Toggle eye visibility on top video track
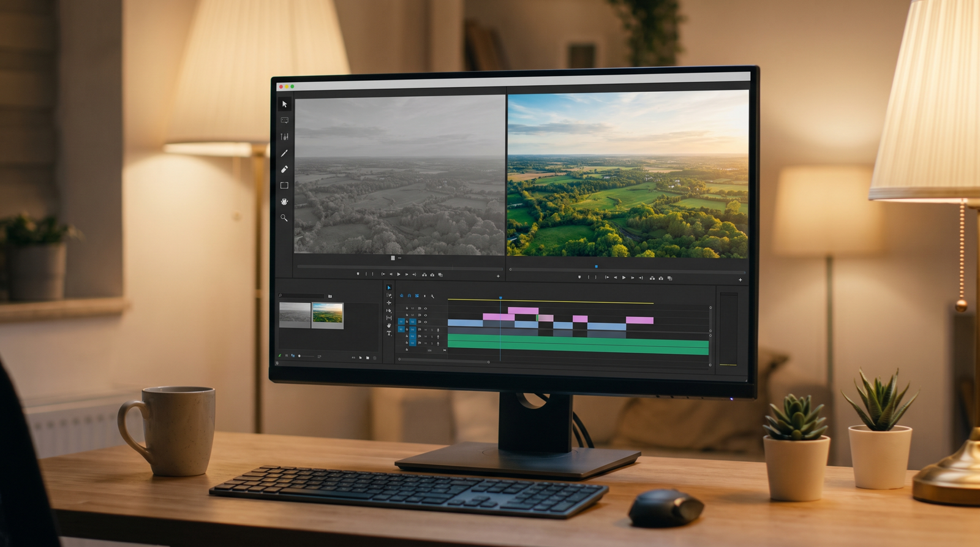Viewport: 980px width, 547px height. pos(426,309)
